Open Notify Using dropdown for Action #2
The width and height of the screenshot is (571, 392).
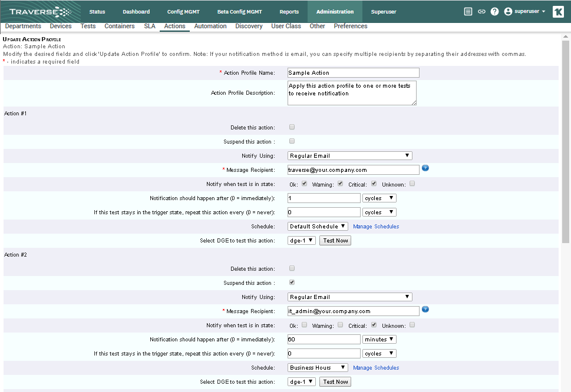pos(349,297)
